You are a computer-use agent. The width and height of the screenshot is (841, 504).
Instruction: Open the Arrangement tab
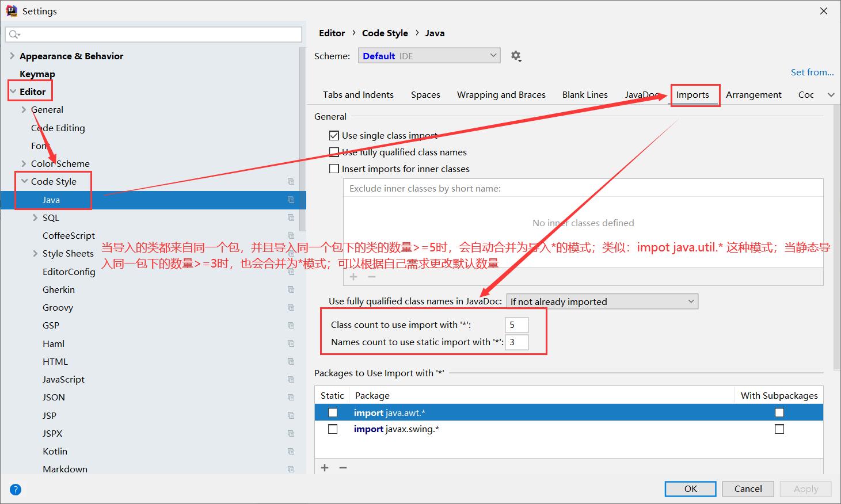coord(754,95)
